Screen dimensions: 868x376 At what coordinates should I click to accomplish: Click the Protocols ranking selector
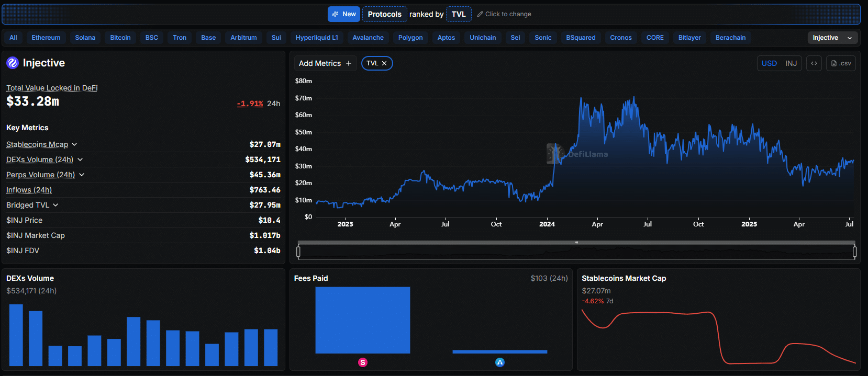click(384, 14)
